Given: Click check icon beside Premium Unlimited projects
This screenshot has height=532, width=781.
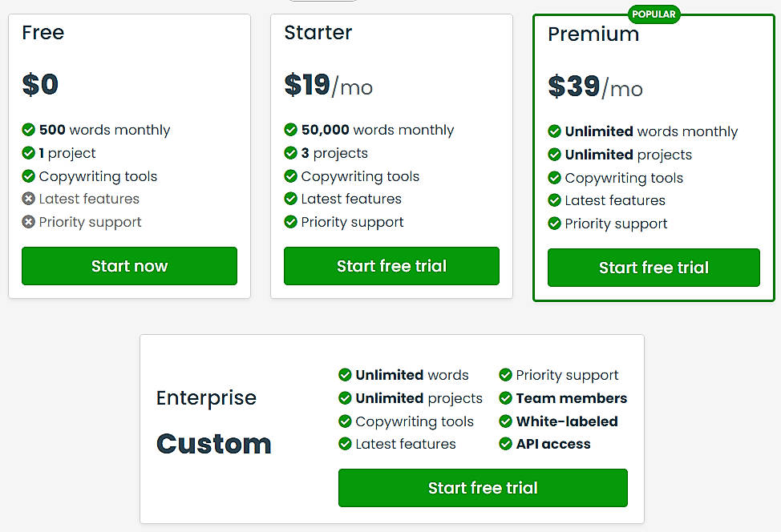Looking at the screenshot, I should [555, 155].
